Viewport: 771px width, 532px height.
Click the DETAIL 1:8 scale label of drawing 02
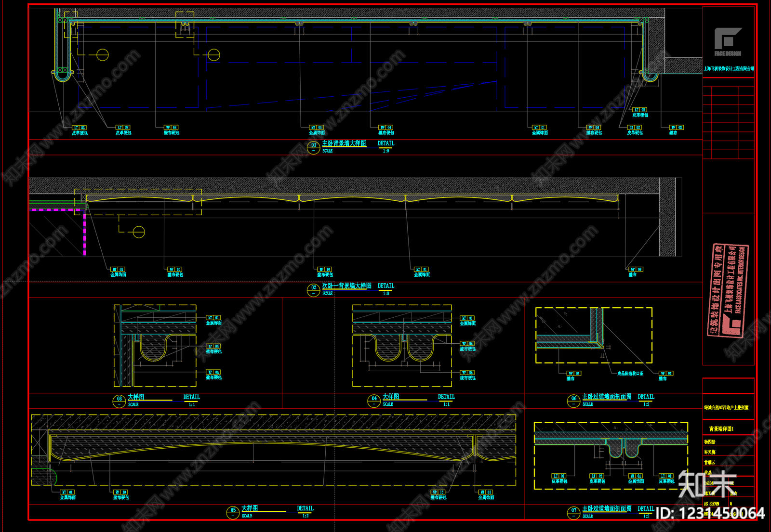click(385, 289)
